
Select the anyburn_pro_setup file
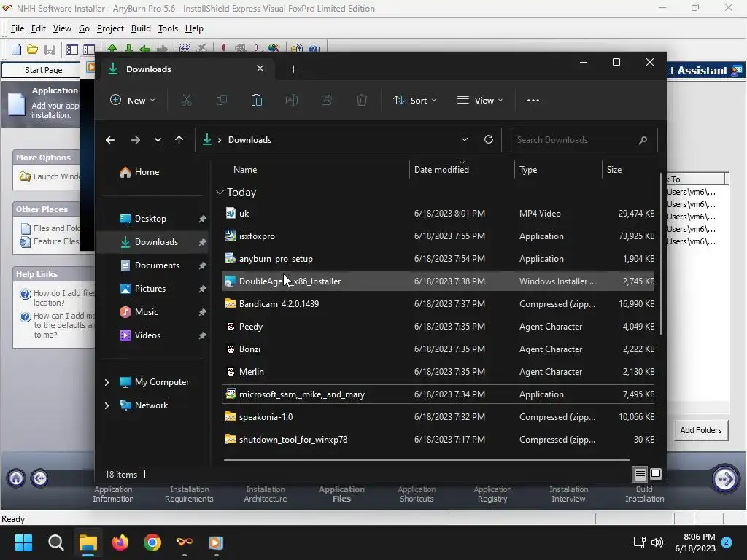click(438, 259)
